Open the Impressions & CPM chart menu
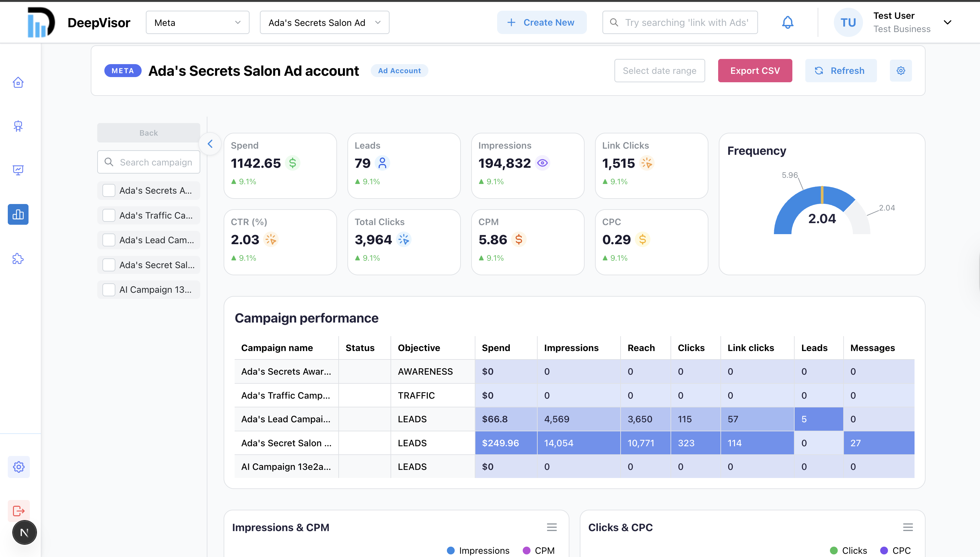 click(552, 527)
